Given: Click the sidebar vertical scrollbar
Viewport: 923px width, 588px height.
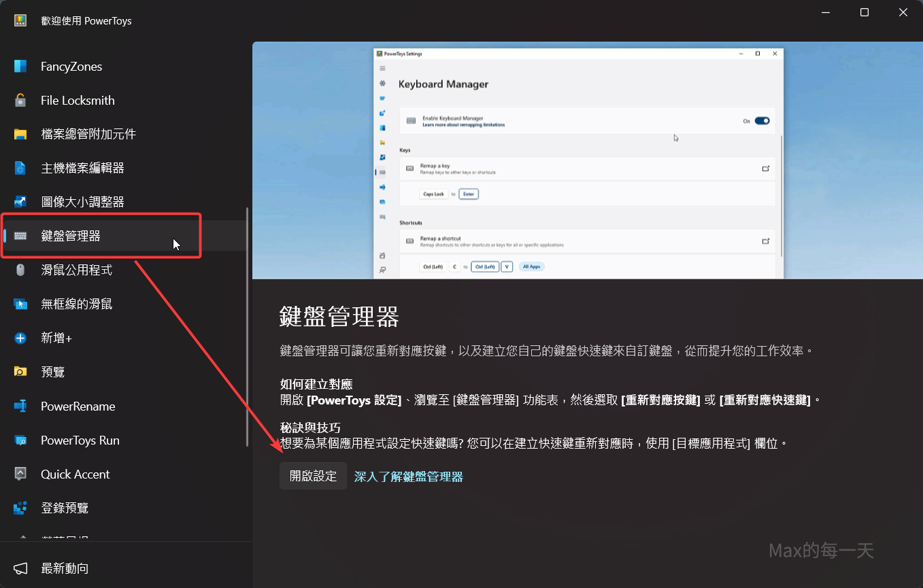Looking at the screenshot, I should [248, 326].
